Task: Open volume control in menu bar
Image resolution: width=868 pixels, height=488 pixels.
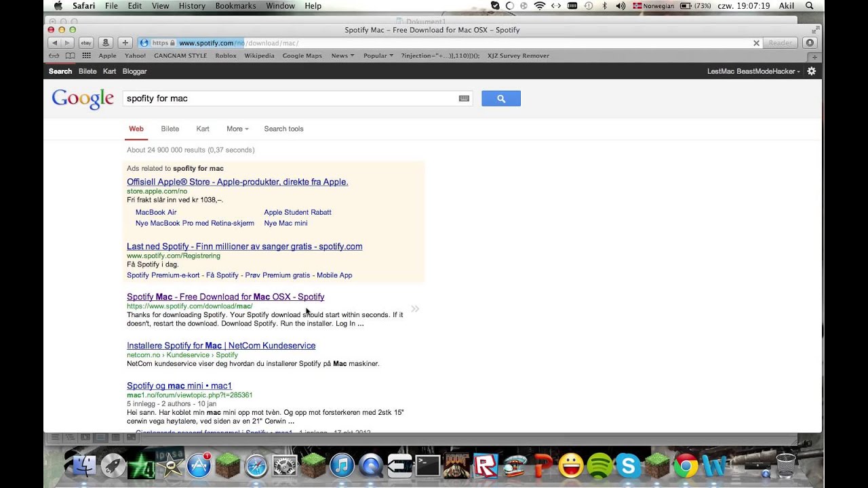Action: (620, 5)
